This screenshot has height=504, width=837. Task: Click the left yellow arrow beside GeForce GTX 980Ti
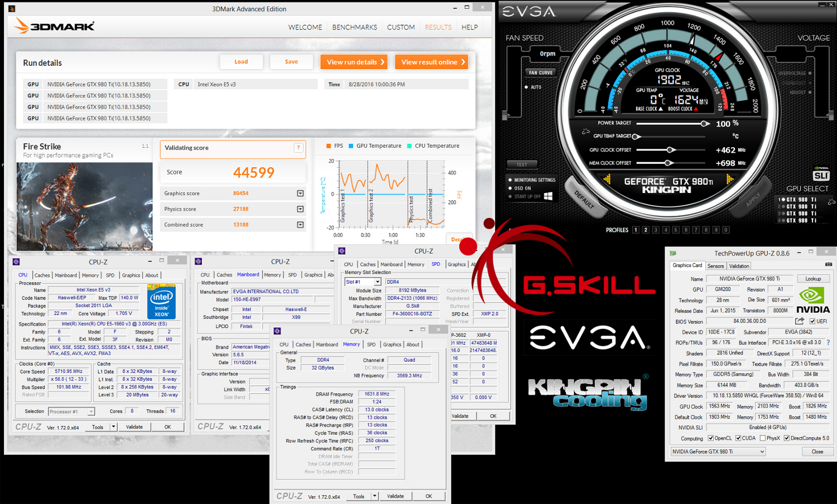pos(607,179)
